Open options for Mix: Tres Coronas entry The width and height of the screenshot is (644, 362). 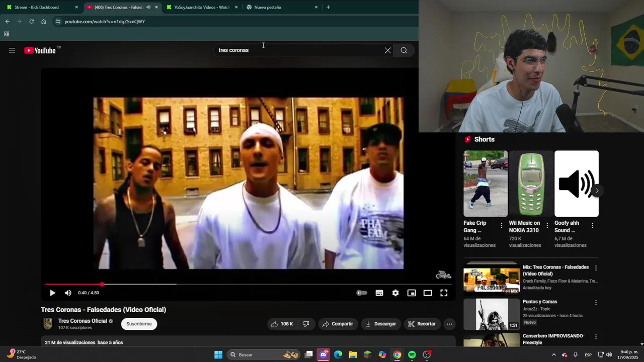click(596, 268)
